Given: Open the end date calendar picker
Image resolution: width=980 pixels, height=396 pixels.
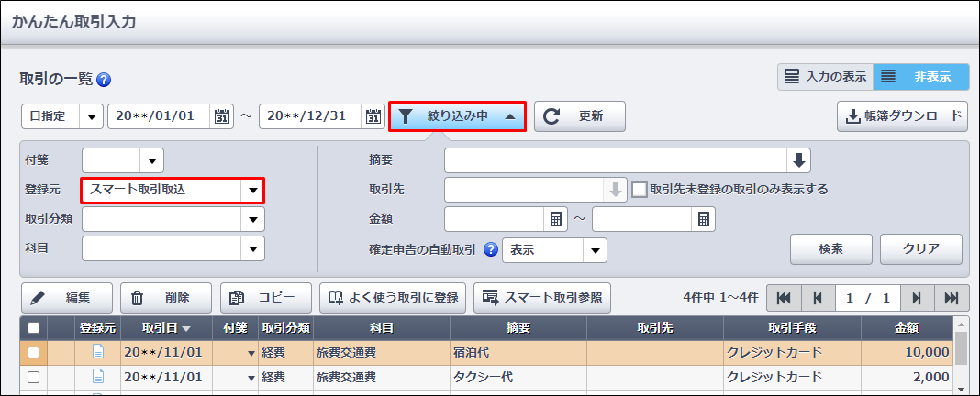Looking at the screenshot, I should (x=373, y=116).
